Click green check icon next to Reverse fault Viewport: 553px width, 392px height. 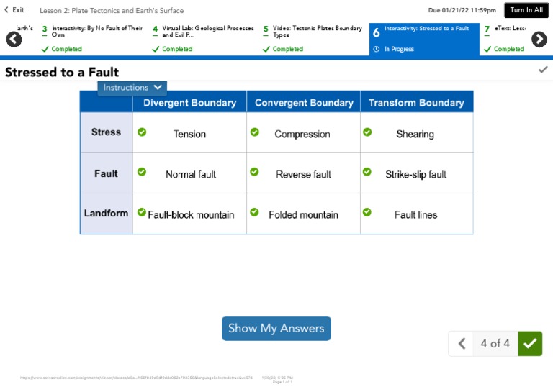pyautogui.click(x=254, y=172)
